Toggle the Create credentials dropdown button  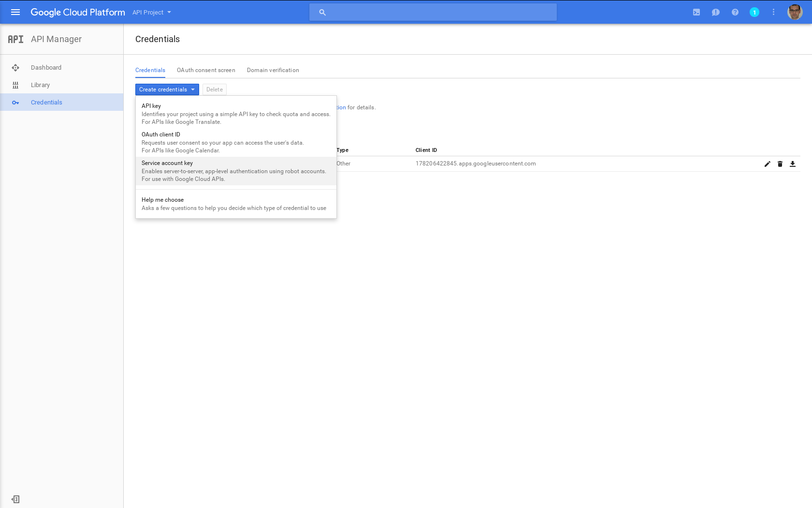pos(167,90)
